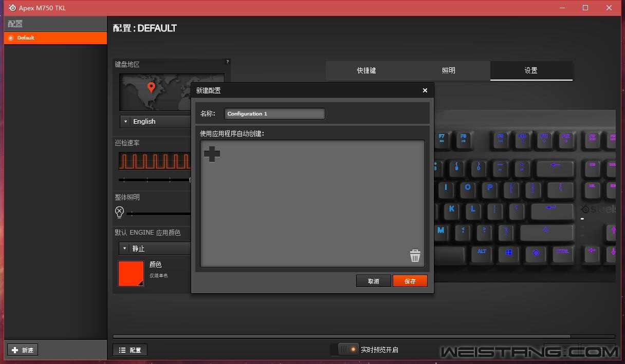Maximize the Apex M750 TKL window
625x364 pixels.
tap(585, 8)
